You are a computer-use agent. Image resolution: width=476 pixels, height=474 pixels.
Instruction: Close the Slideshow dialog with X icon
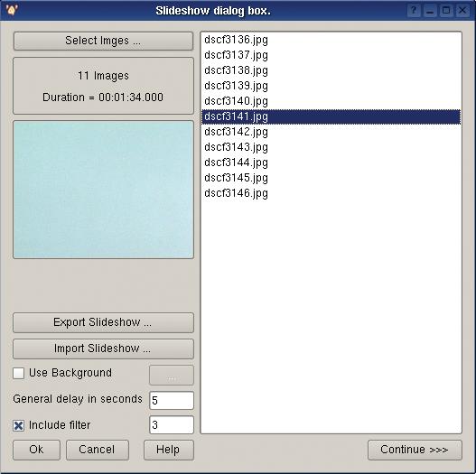tap(462, 11)
